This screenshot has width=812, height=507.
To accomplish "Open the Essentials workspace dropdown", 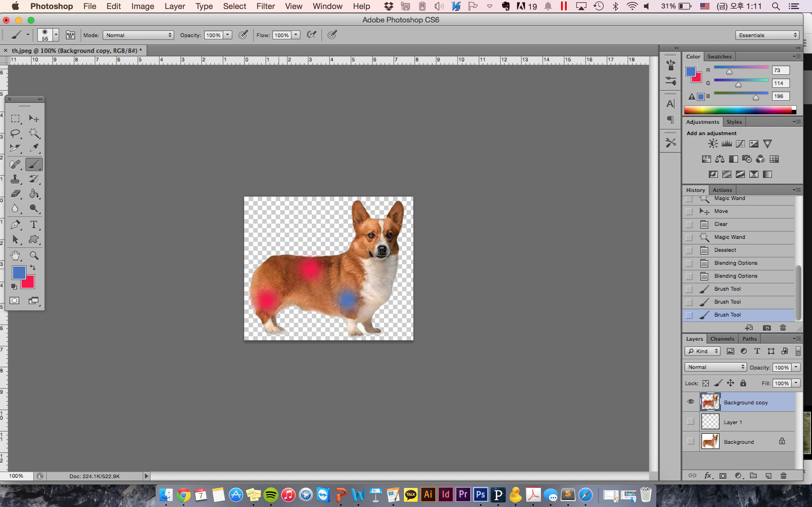I will (767, 35).
